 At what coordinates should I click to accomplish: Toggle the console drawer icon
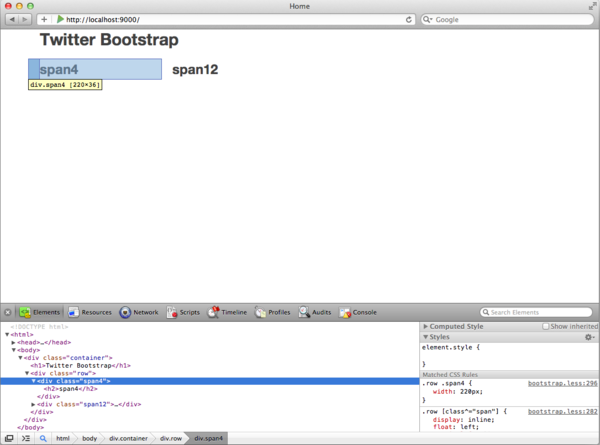(26, 438)
